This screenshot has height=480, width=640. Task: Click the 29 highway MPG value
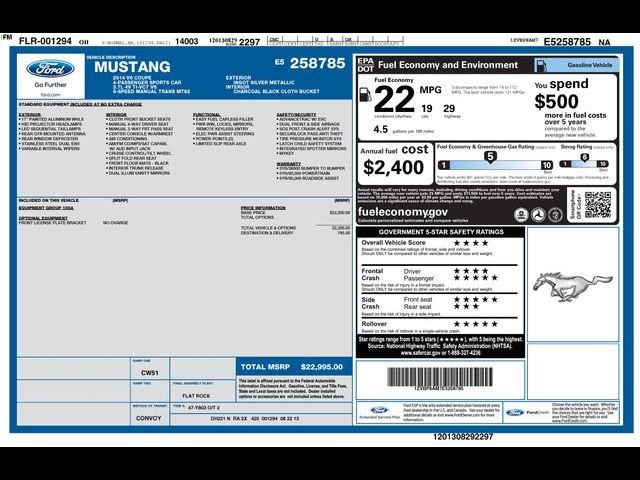pos(449,109)
